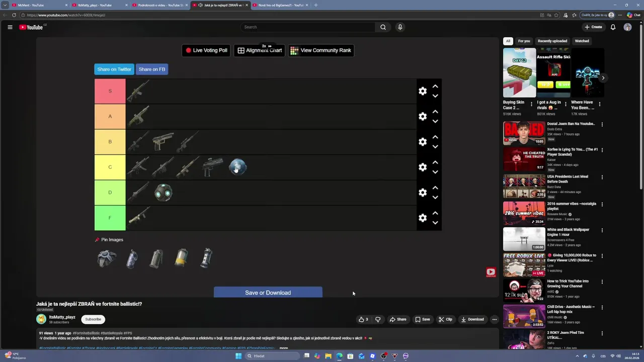Open more actions menu beside Download
The width and height of the screenshot is (644, 362).
[494, 319]
